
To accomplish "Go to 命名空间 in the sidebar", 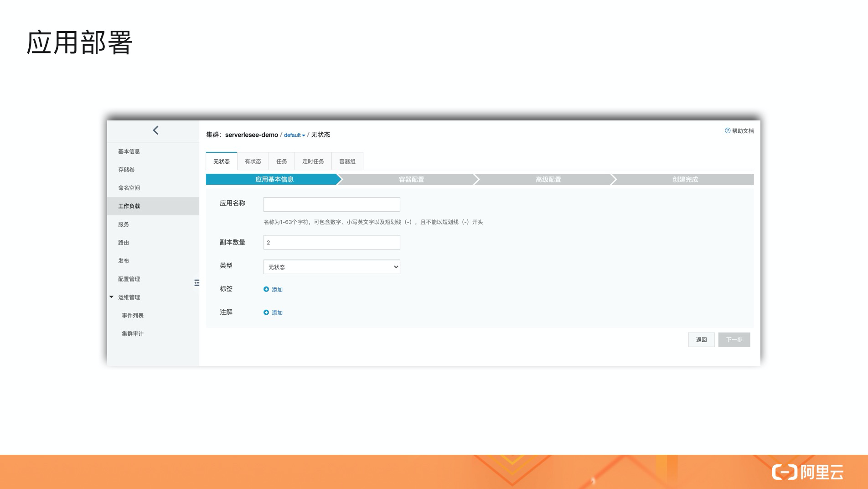I will click(x=129, y=188).
